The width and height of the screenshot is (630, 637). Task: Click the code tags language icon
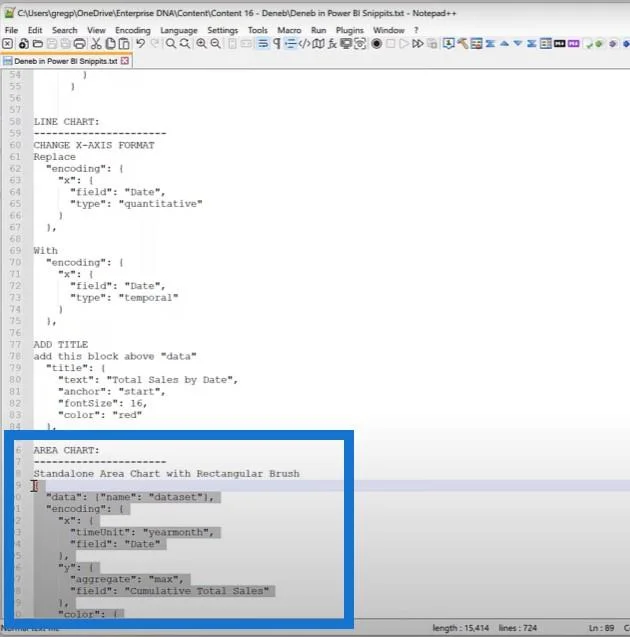click(x=305, y=43)
